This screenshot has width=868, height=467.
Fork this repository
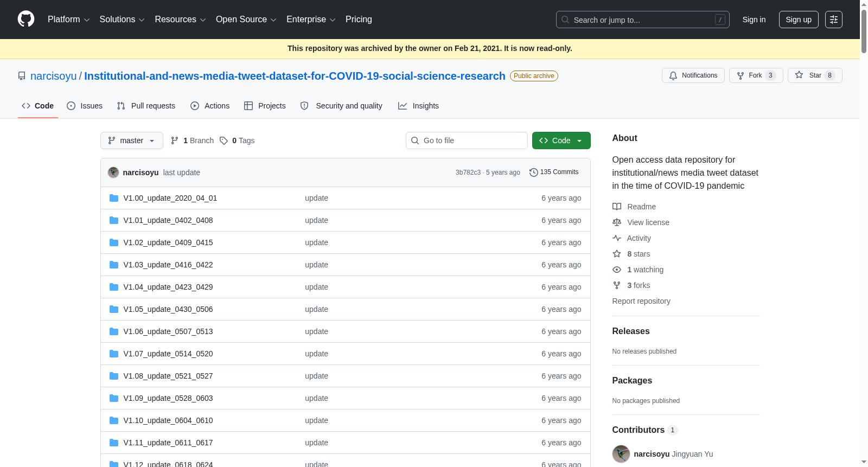(x=756, y=75)
